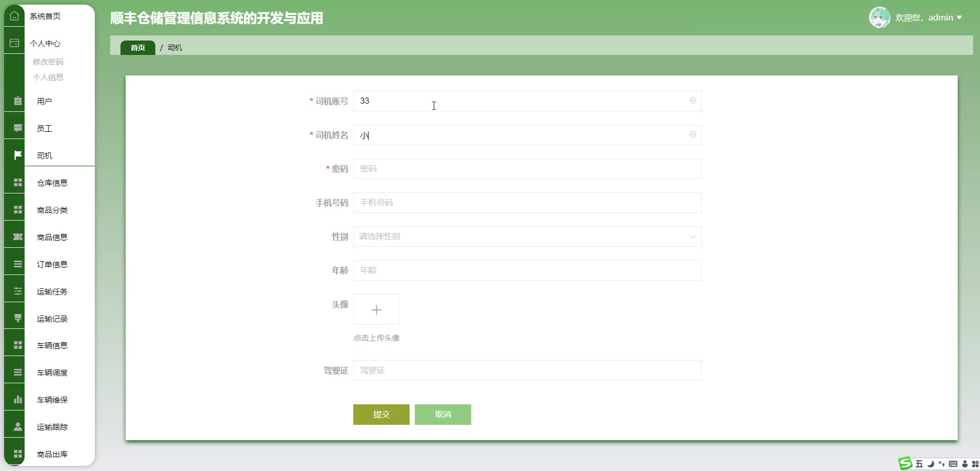980x471 pixels.
Task: Cancel the form with the 取消 button
Action: point(443,415)
